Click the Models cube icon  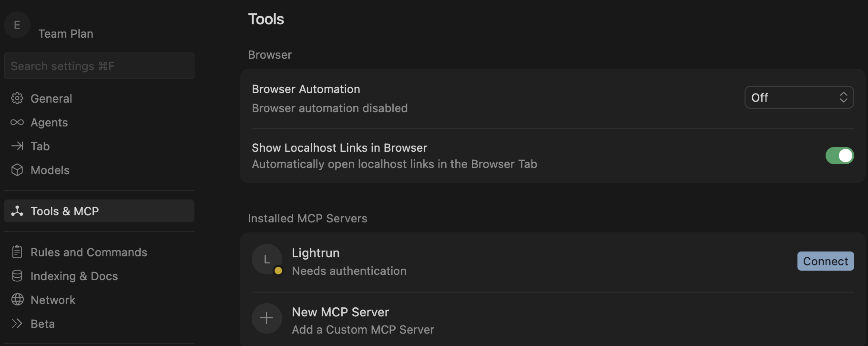17,170
